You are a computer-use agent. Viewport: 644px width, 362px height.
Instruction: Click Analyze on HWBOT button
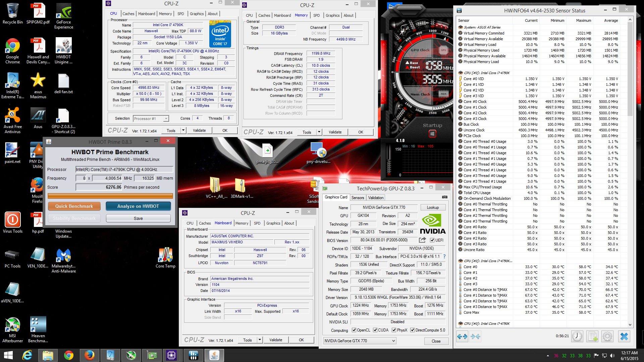tap(138, 206)
